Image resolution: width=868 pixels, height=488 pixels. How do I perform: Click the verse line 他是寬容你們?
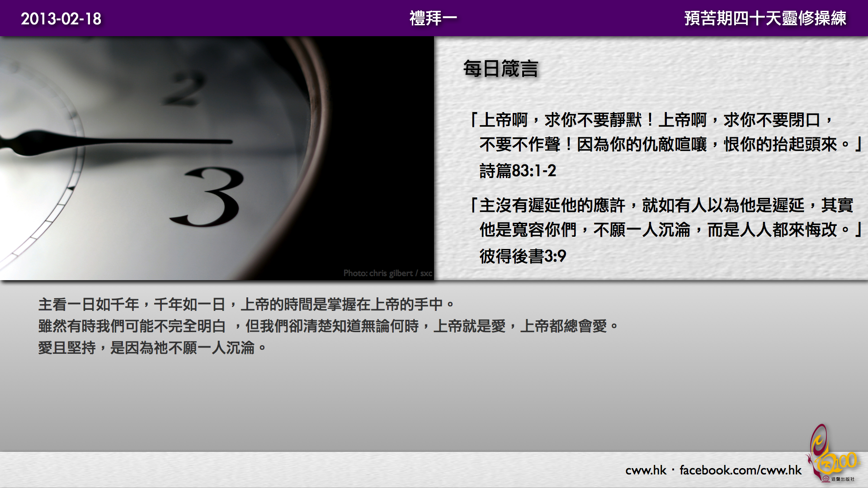tap(669, 230)
